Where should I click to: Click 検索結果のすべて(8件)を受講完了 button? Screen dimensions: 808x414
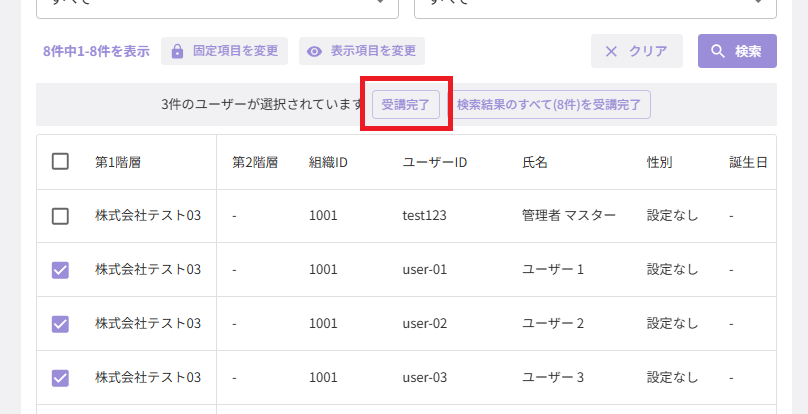[x=549, y=105]
